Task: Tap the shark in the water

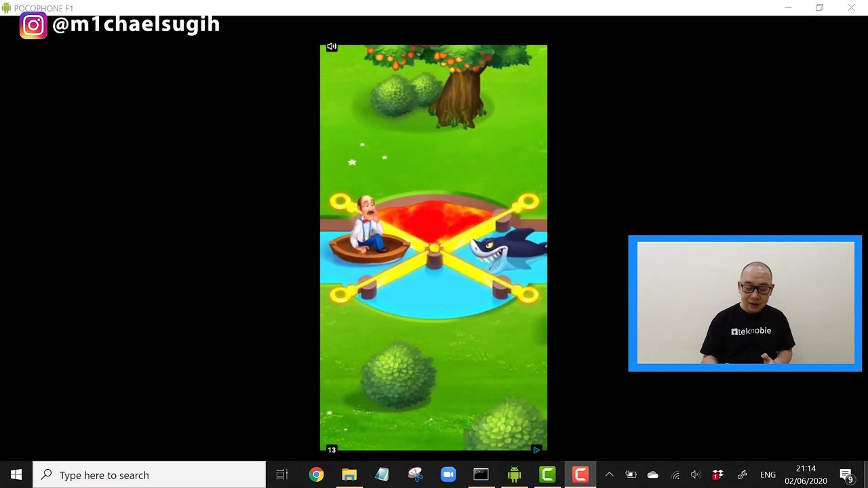Action: click(509, 250)
